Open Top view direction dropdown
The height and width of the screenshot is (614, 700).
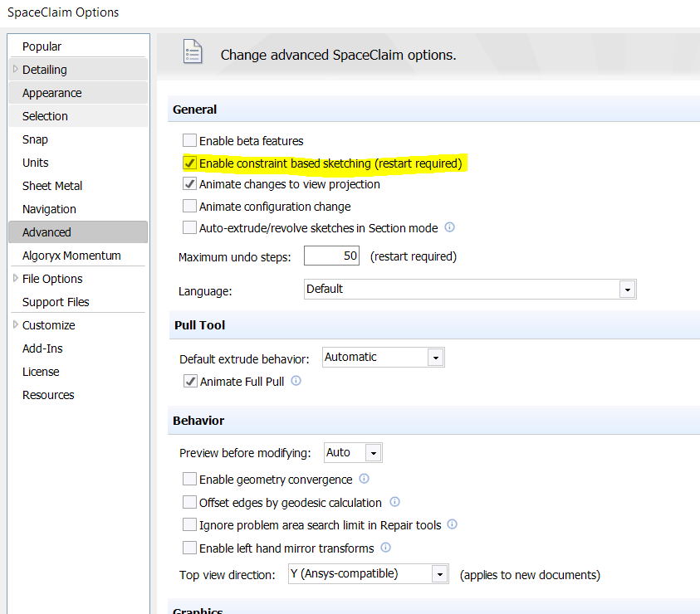click(439, 574)
